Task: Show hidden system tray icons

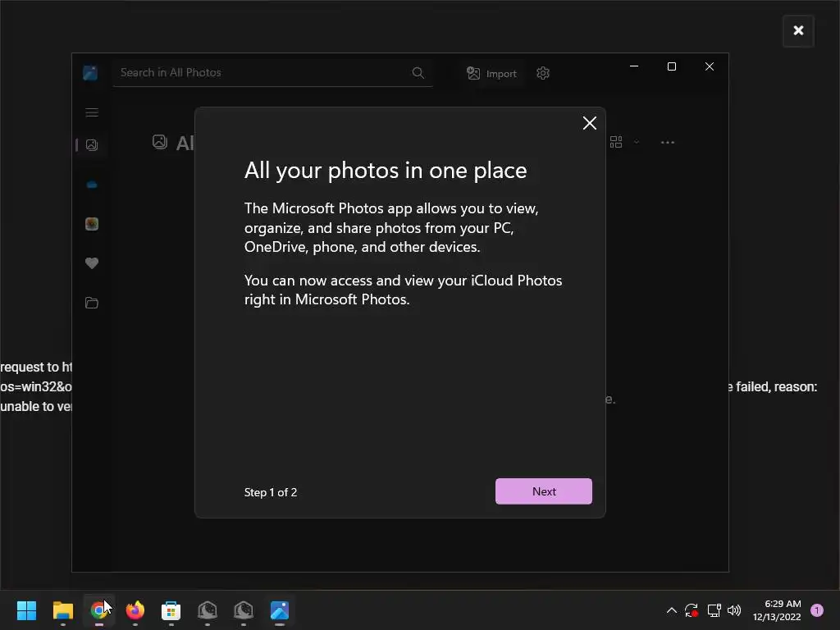Action: click(671, 610)
